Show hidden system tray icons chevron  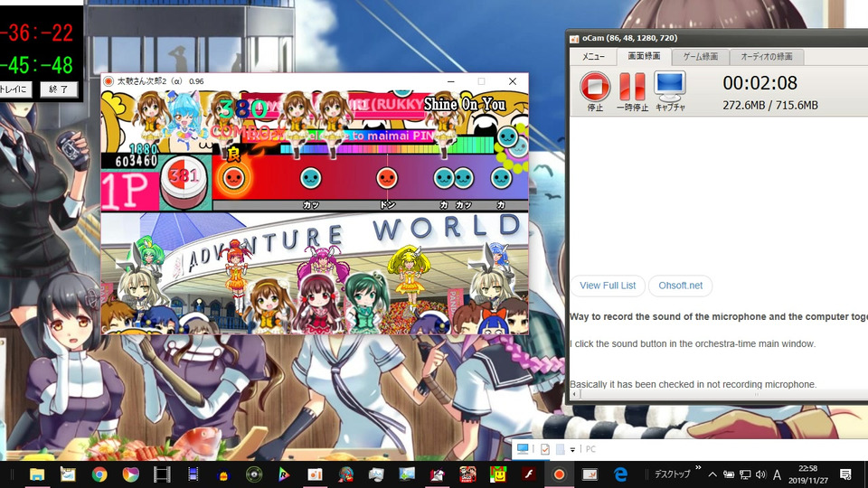[712, 474]
